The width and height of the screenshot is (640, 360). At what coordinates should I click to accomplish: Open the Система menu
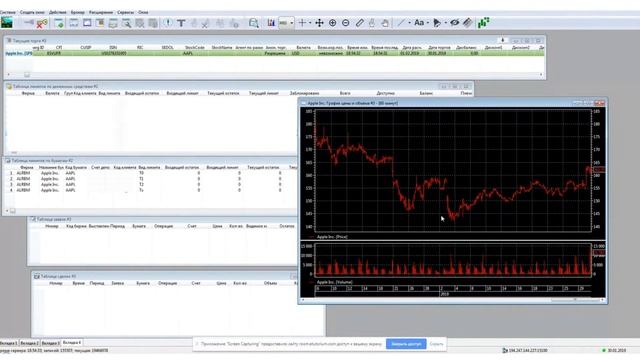point(7,12)
